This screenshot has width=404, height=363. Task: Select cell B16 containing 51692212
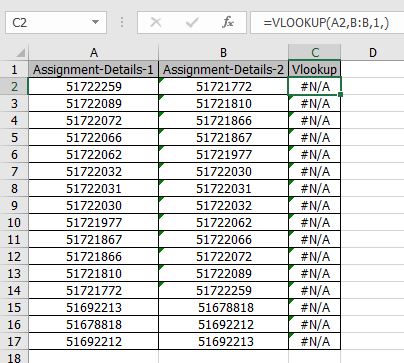click(x=223, y=324)
